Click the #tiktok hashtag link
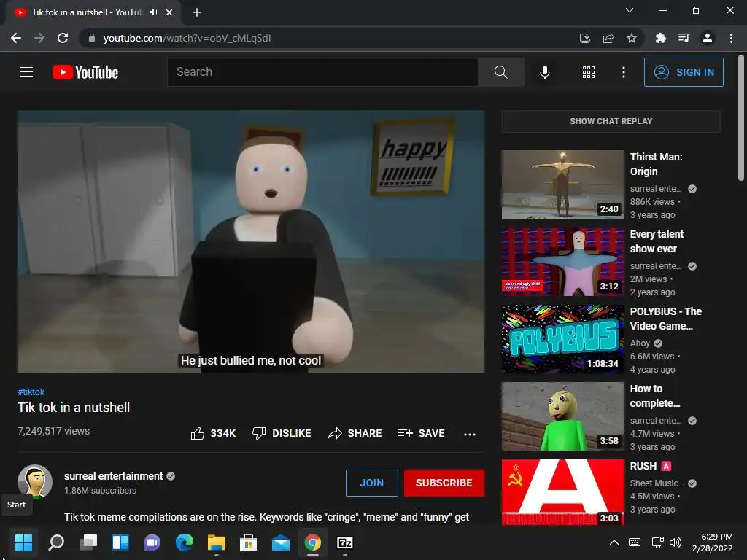747x560 pixels. point(31,392)
